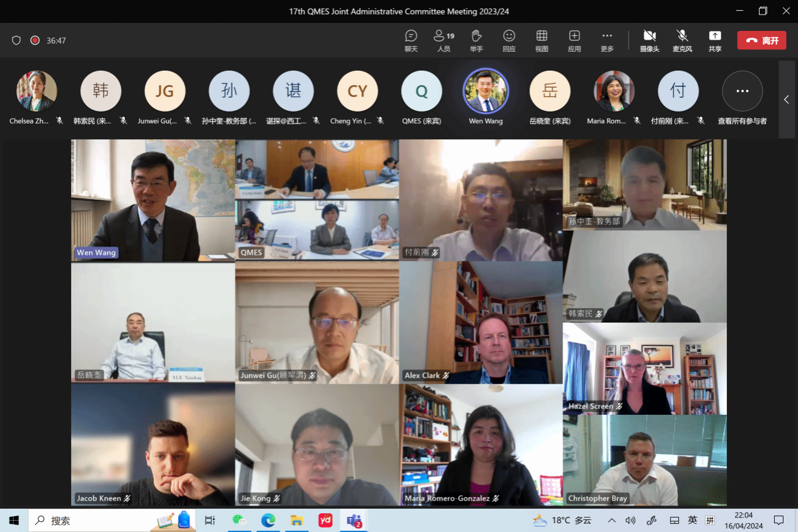Select Wen Wang's avatar in strip
This screenshot has height=532, width=798.
coord(485,91)
